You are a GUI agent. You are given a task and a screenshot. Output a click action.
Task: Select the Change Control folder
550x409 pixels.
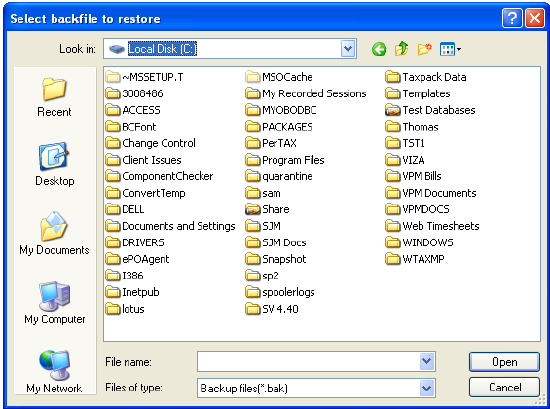click(150, 143)
